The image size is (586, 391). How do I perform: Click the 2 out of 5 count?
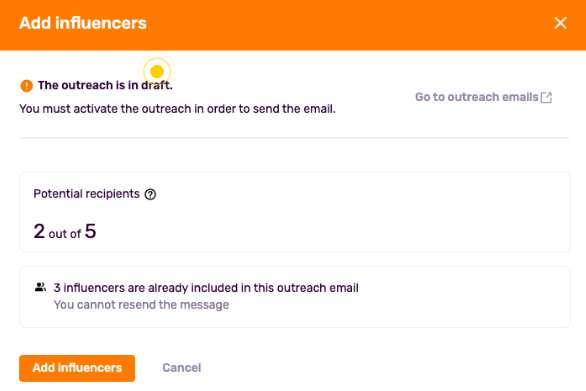[x=65, y=231]
